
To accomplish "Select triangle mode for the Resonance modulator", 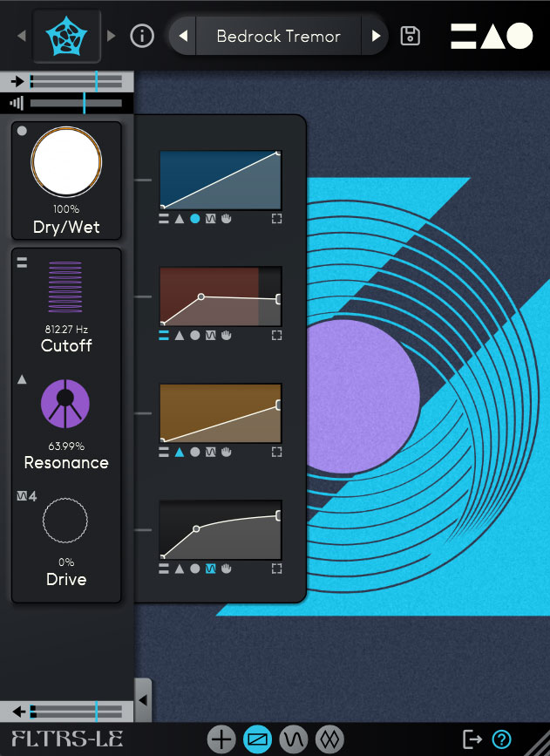I will pyautogui.click(x=180, y=452).
